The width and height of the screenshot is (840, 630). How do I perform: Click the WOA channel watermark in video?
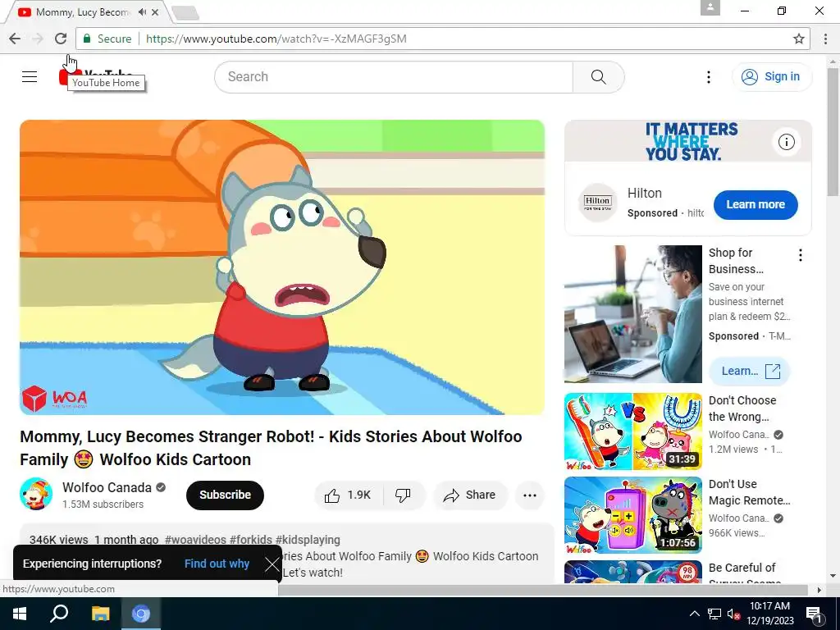54,399
